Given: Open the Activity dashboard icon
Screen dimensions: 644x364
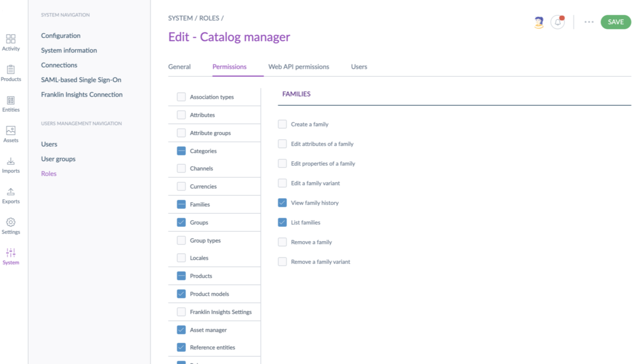Looking at the screenshot, I should [11, 39].
